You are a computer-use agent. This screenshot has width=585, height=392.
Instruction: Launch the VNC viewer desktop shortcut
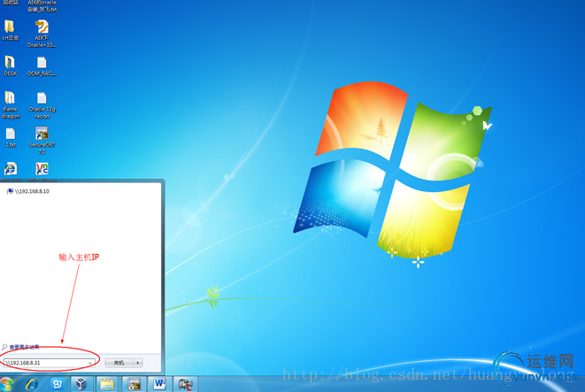tap(42, 170)
